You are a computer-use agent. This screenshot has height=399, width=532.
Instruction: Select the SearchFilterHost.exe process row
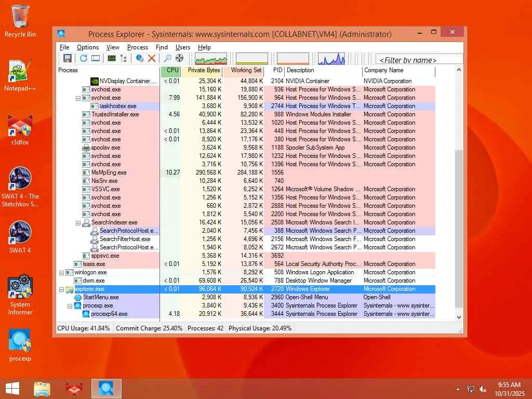pyautogui.click(x=246, y=239)
